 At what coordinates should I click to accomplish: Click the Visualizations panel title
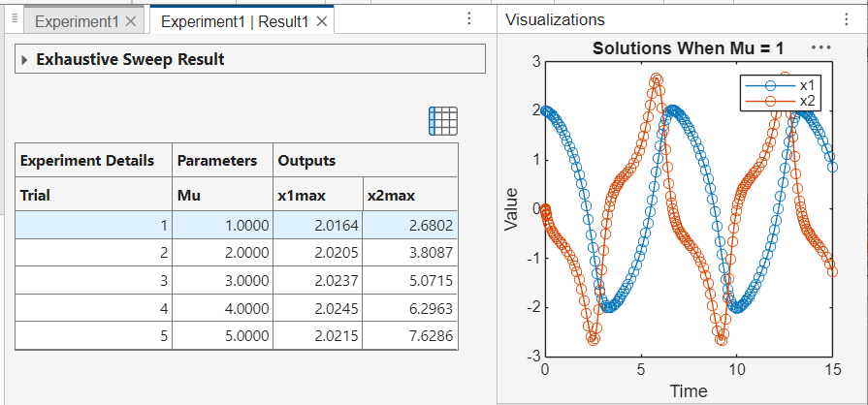pyautogui.click(x=555, y=20)
